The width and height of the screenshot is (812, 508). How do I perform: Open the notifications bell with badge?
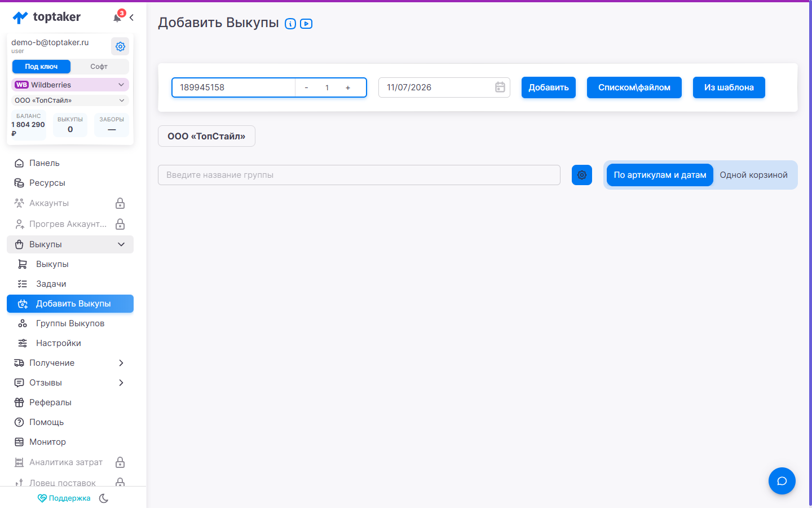click(117, 17)
